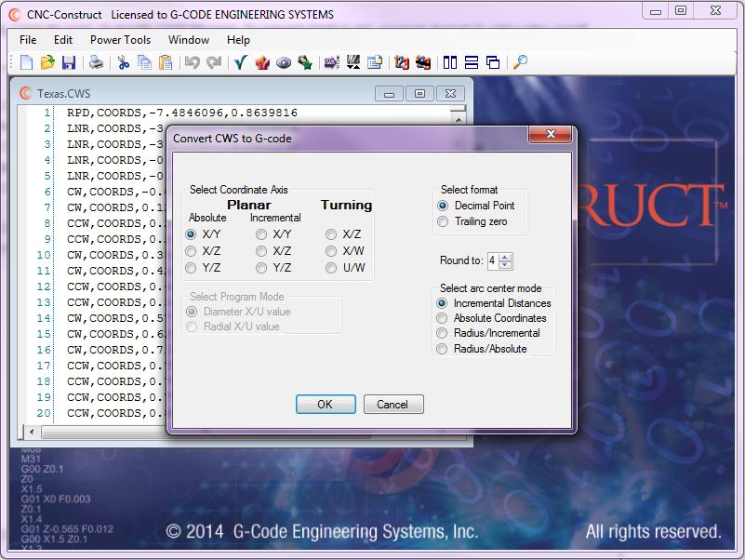Click the Texas.CWS horizontal scrollbar left arrow
The width and height of the screenshot is (745, 560).
[x=32, y=433]
